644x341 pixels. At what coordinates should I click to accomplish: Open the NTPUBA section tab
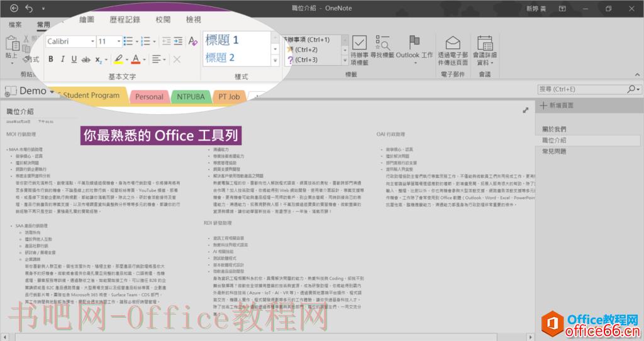191,97
